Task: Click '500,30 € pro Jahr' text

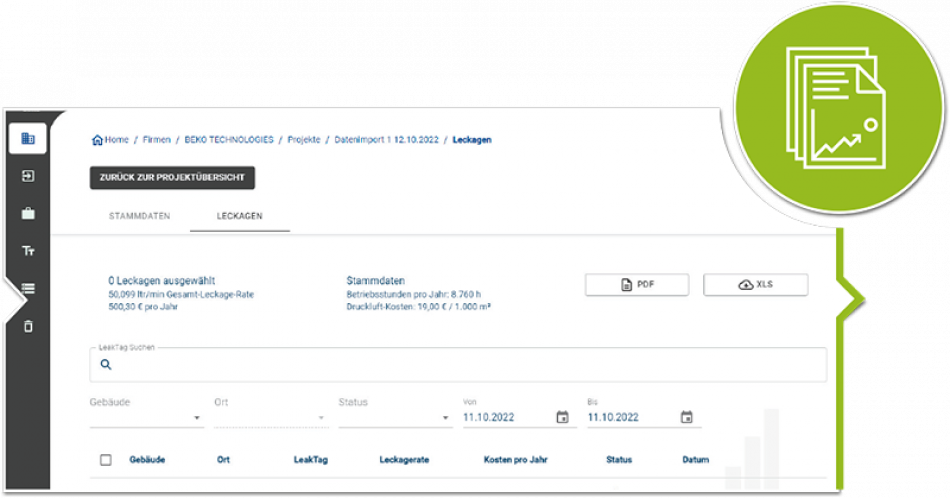Action: coord(143,307)
